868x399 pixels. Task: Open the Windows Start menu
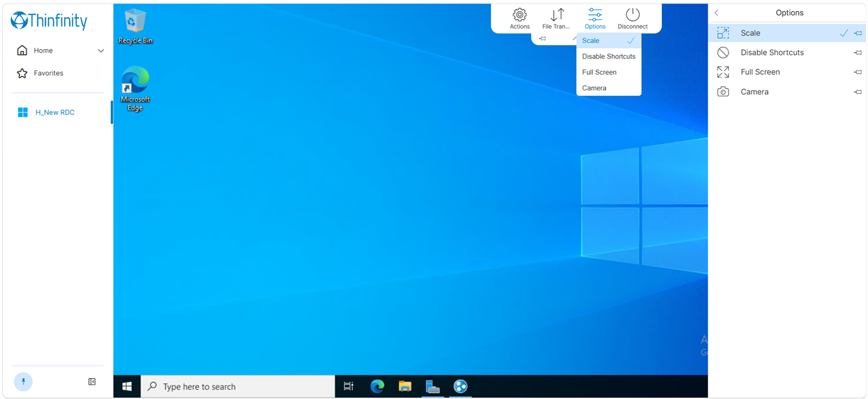[127, 386]
